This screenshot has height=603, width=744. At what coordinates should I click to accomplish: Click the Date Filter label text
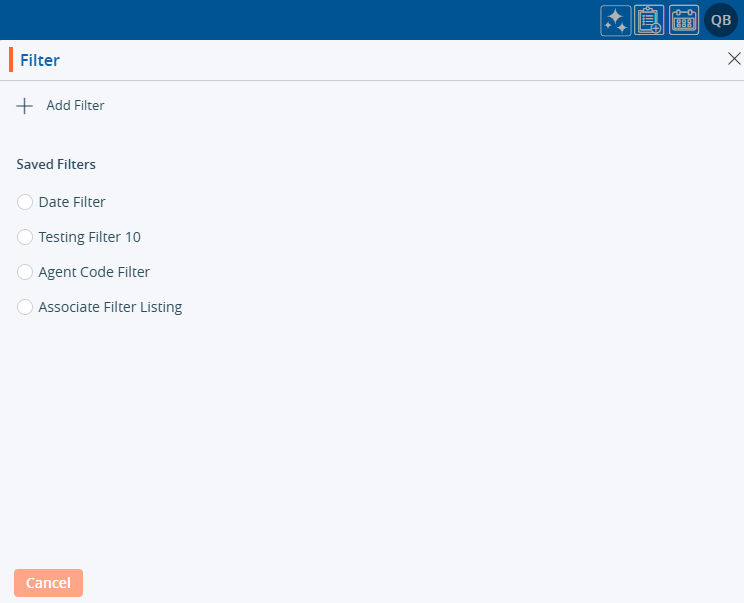[x=72, y=202]
